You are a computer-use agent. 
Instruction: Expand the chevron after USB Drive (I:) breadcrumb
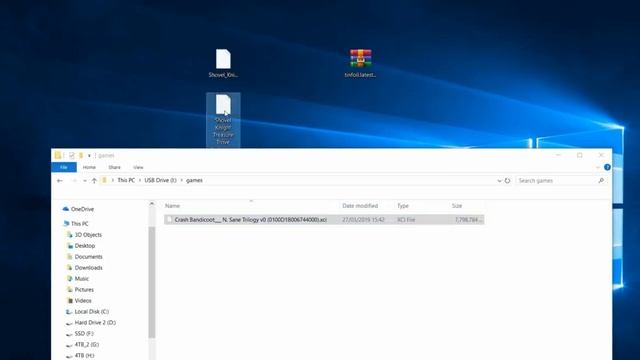(x=182, y=180)
